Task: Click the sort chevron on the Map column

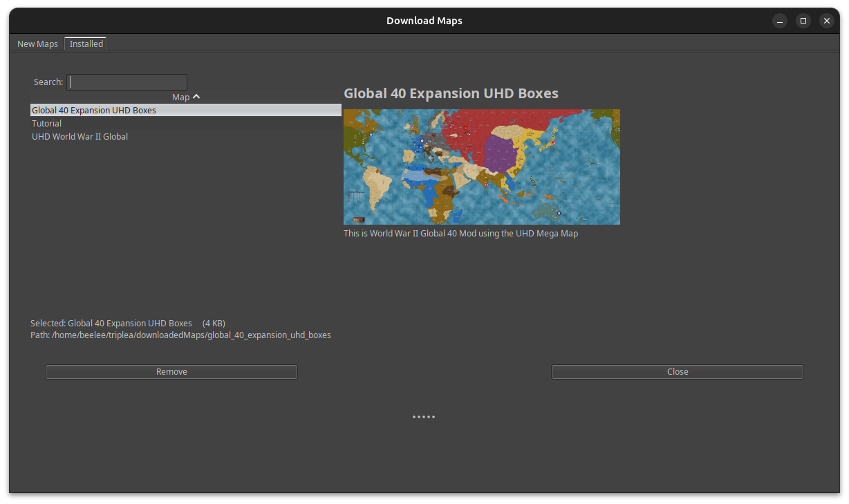Action: [x=196, y=97]
